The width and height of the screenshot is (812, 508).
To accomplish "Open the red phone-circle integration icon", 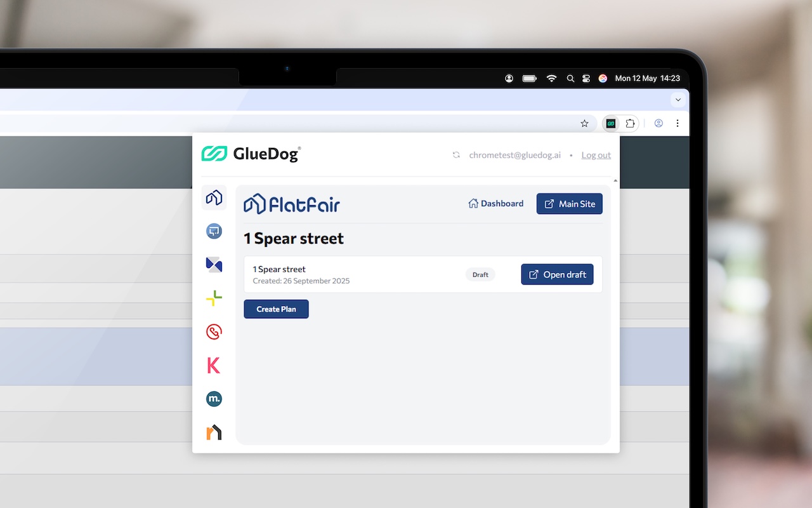I will pyautogui.click(x=214, y=331).
